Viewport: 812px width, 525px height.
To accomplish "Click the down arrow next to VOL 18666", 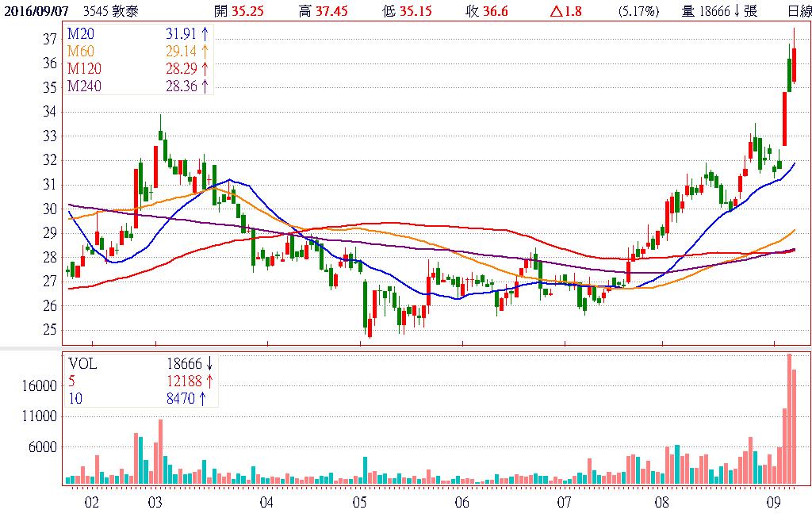I will [x=209, y=363].
